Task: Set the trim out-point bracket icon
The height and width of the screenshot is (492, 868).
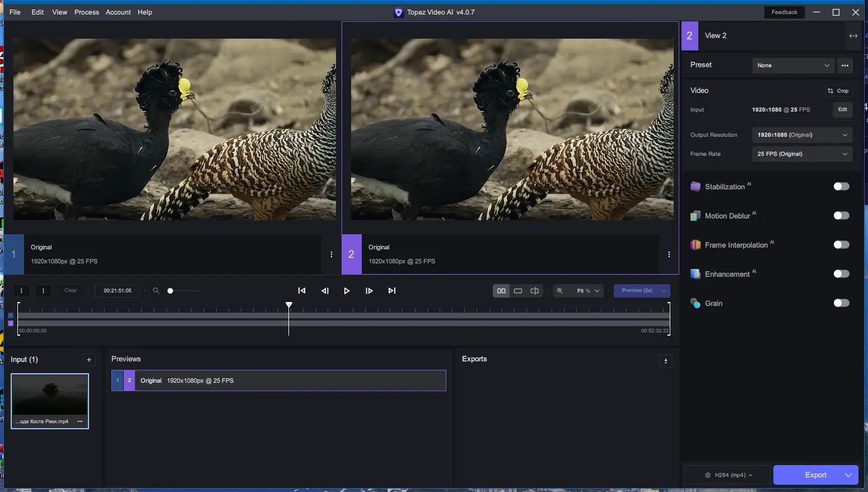Action: click(43, 291)
